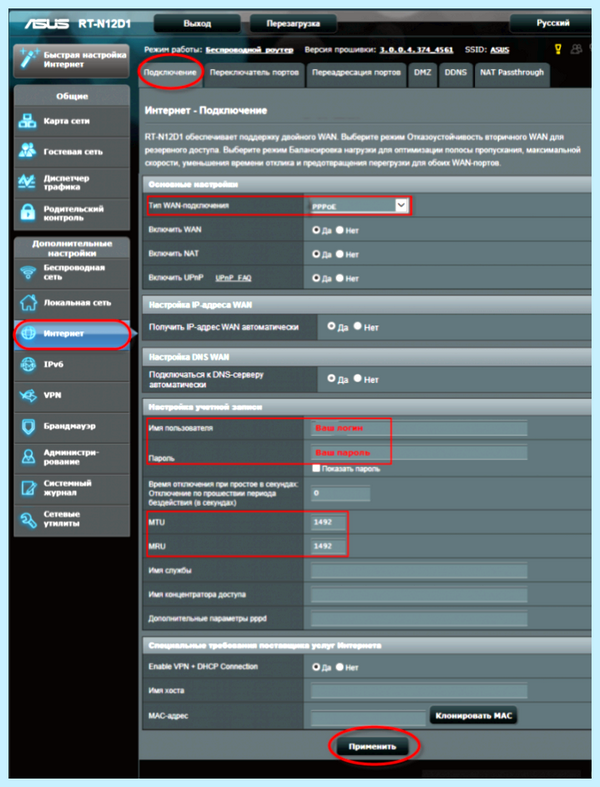Focus the Имя пользователя input field

(x=419, y=428)
